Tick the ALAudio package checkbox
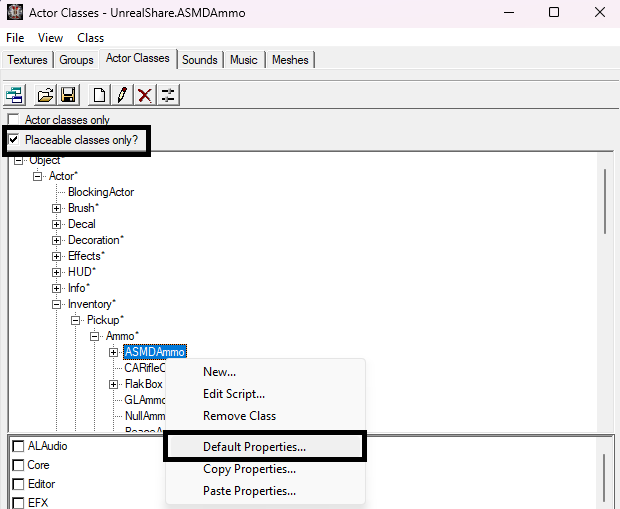620x509 pixels. [18, 446]
